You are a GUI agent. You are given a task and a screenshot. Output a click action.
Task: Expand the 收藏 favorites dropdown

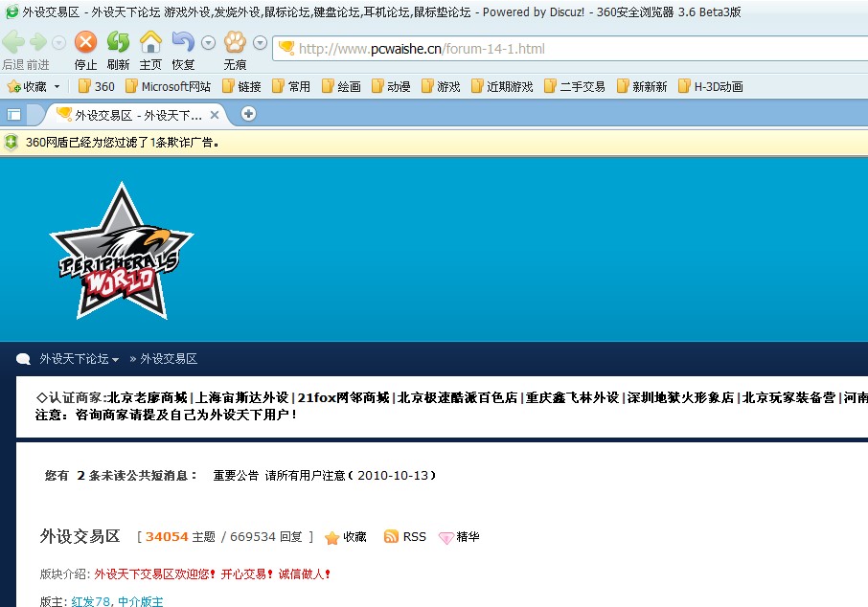tap(57, 86)
